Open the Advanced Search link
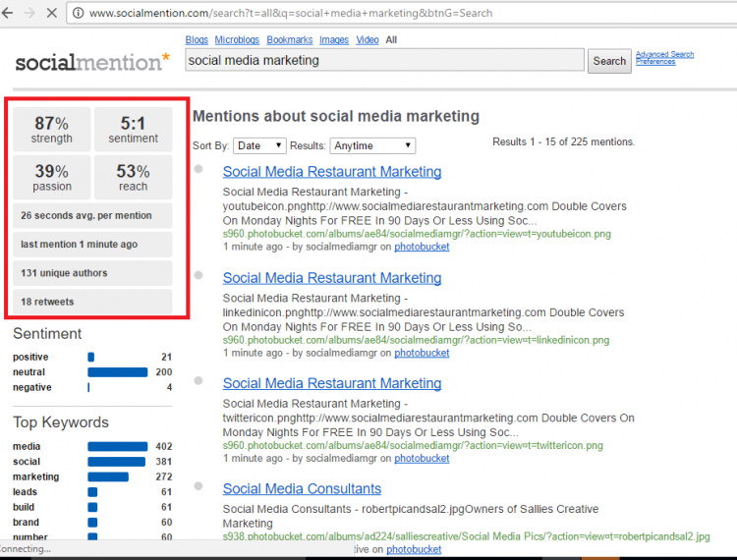 (664, 54)
